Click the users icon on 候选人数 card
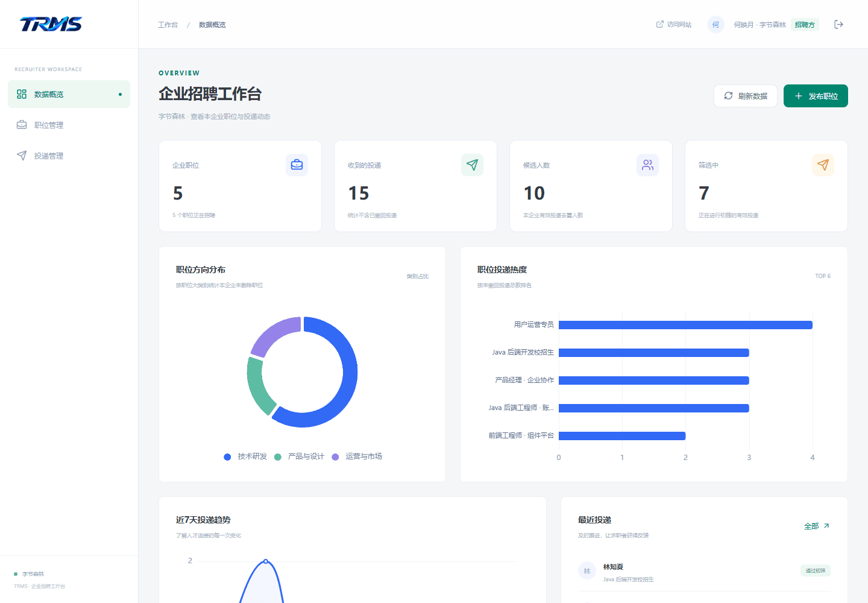Image resolution: width=868 pixels, height=603 pixels. click(x=647, y=165)
